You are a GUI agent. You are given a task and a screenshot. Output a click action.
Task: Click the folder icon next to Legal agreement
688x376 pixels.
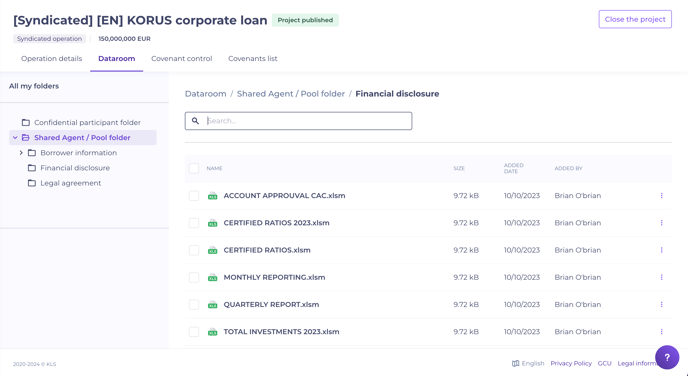32,183
